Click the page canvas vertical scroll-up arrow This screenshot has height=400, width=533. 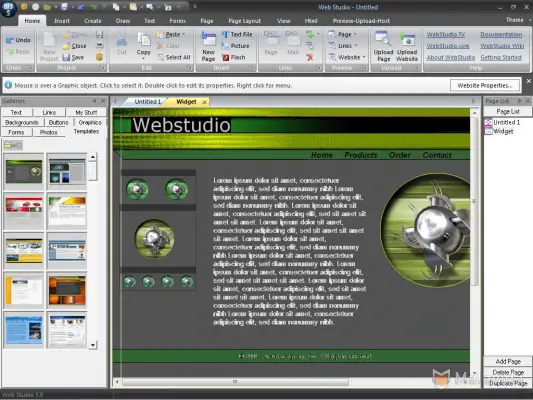point(474,112)
